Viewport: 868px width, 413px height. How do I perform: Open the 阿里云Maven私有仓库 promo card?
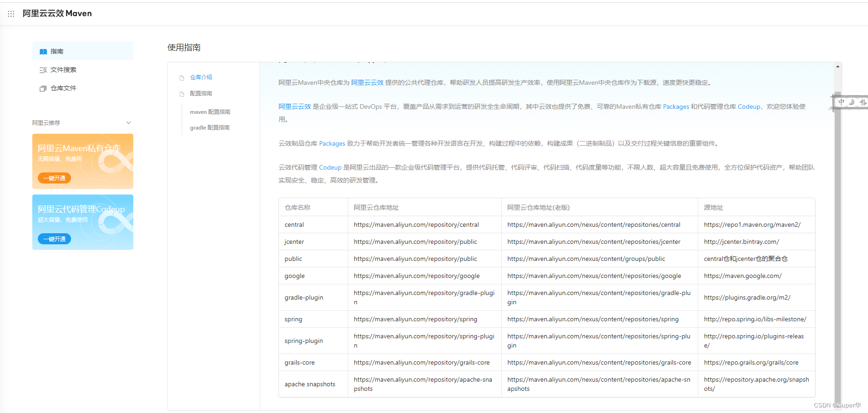[x=83, y=161]
